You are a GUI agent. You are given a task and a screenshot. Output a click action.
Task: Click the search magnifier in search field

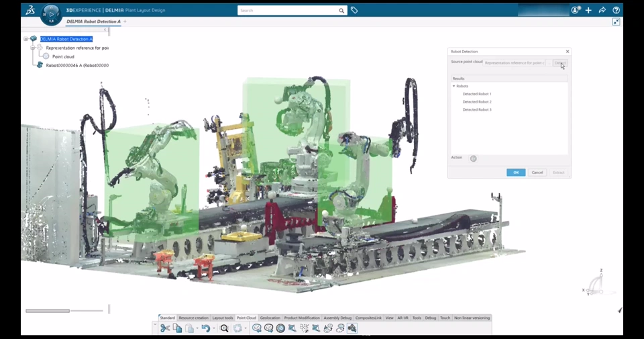point(341,11)
